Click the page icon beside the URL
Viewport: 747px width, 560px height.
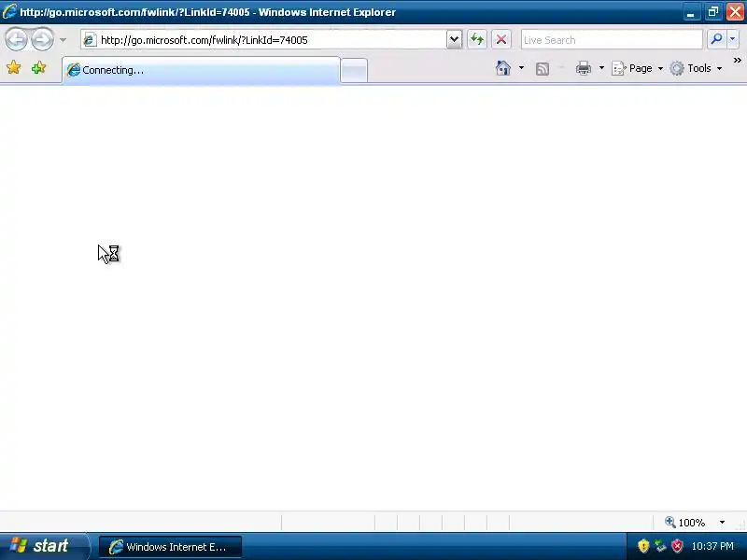pos(89,40)
